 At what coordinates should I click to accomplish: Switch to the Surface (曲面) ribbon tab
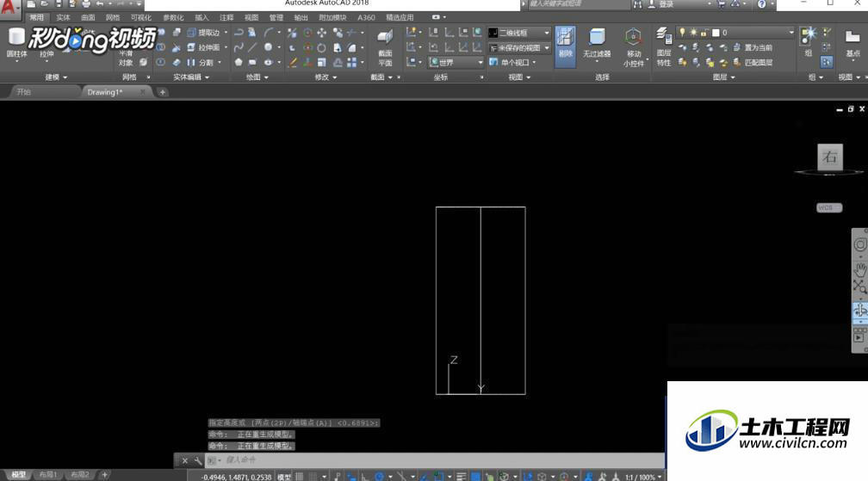pyautogui.click(x=88, y=18)
